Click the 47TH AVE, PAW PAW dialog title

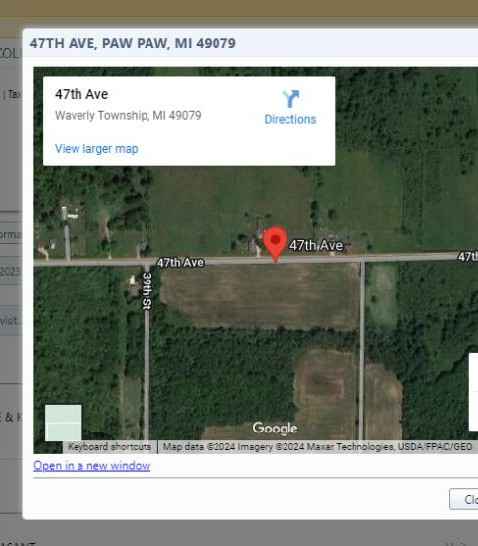click(x=133, y=44)
